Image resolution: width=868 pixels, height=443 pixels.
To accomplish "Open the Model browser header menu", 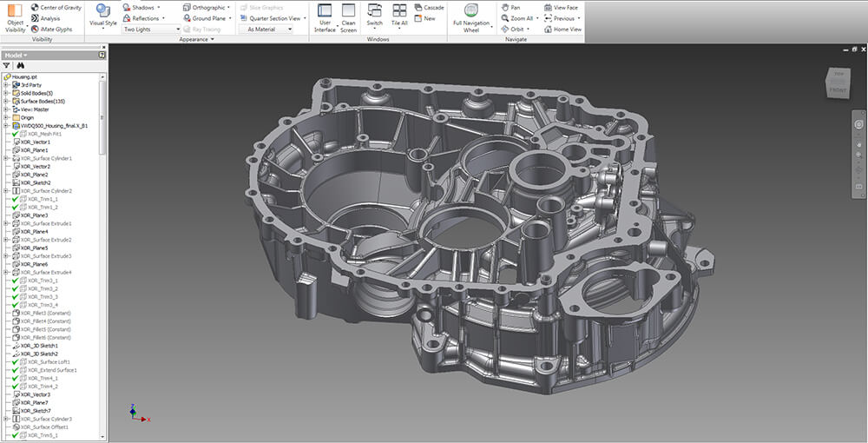I will click(18, 55).
